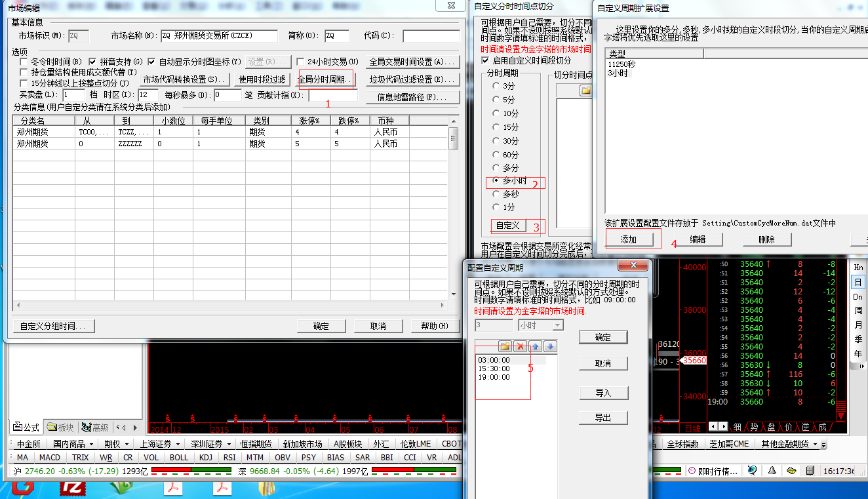The width and height of the screenshot is (868, 499).
Task: Click the folder icon in 切分时间点 panel
Action: click(x=585, y=90)
